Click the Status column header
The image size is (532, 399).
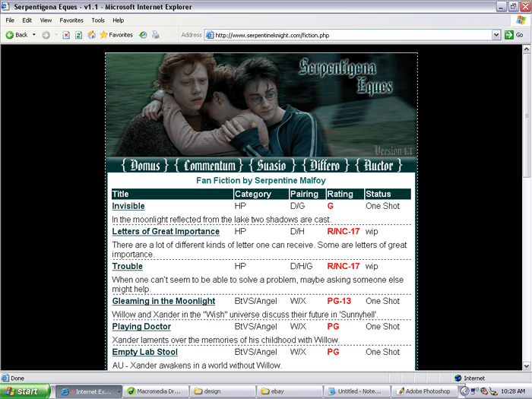point(388,194)
